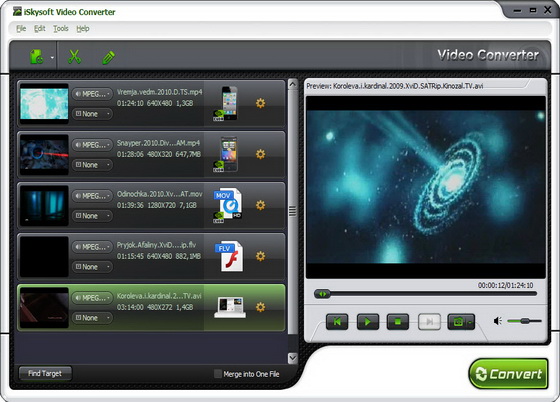Enable Merge into One File checkbox

coord(218,374)
